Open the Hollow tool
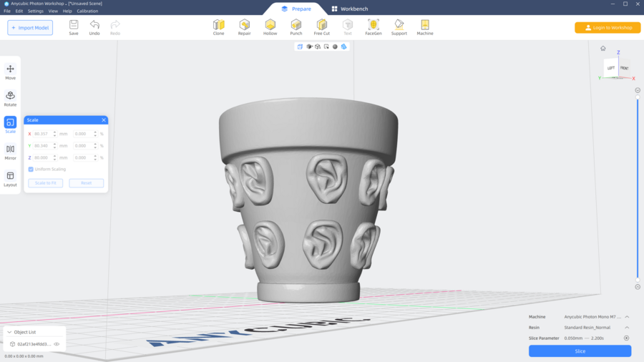The width and height of the screenshot is (644, 362). [270, 27]
